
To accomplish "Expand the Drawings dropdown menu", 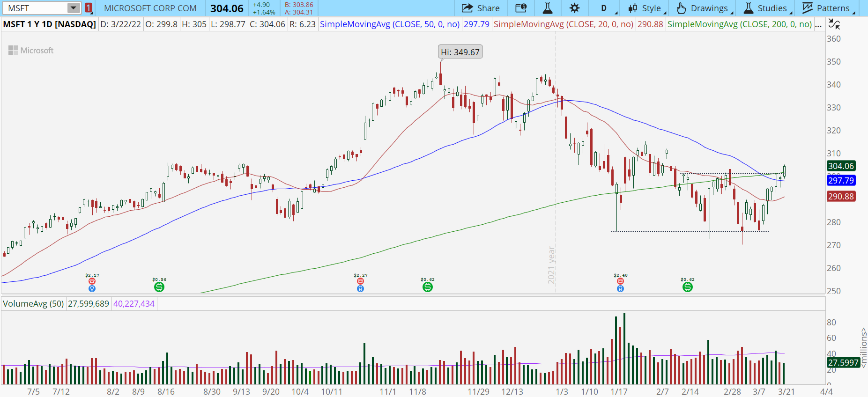I will (732, 13).
